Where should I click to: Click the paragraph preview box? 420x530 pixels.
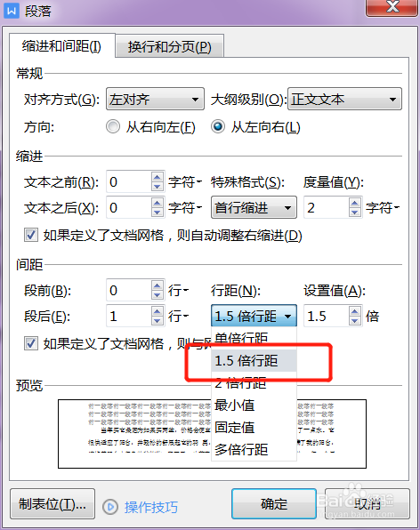point(212,434)
